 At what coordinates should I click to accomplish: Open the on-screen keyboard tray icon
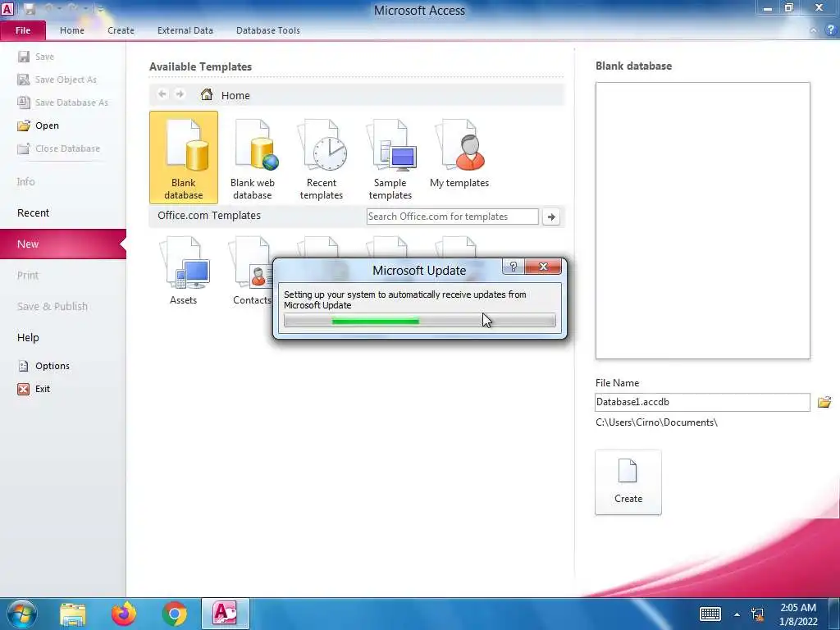pos(710,614)
